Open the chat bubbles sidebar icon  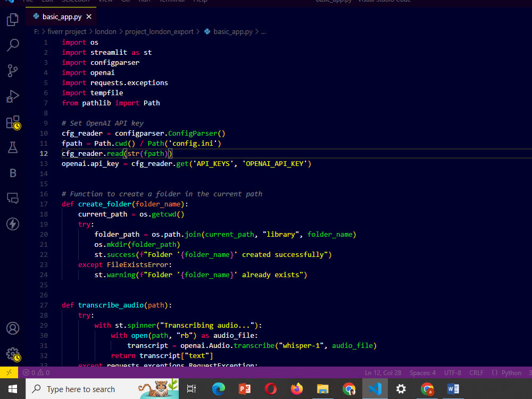(13, 198)
